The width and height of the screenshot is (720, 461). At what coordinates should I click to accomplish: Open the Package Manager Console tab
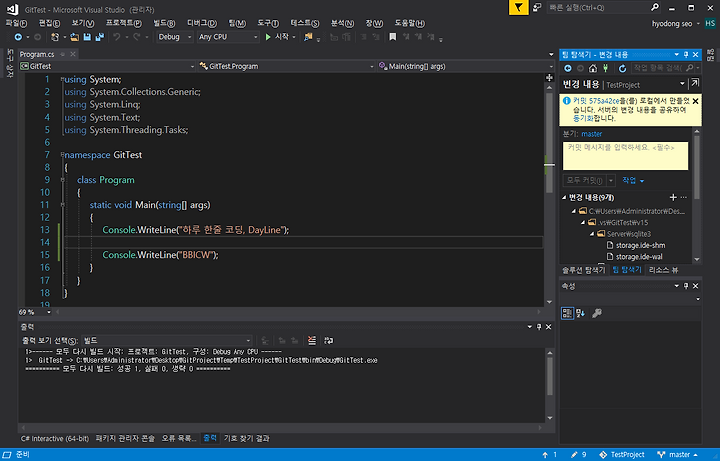125,439
